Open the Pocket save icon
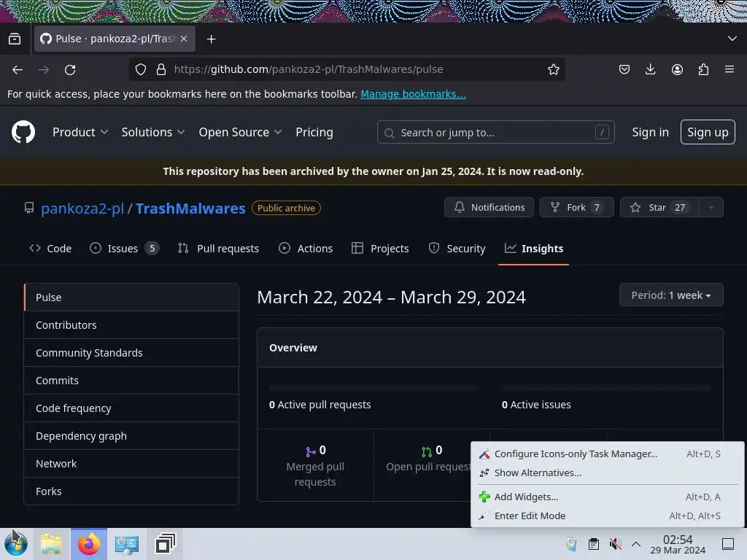 624,69
